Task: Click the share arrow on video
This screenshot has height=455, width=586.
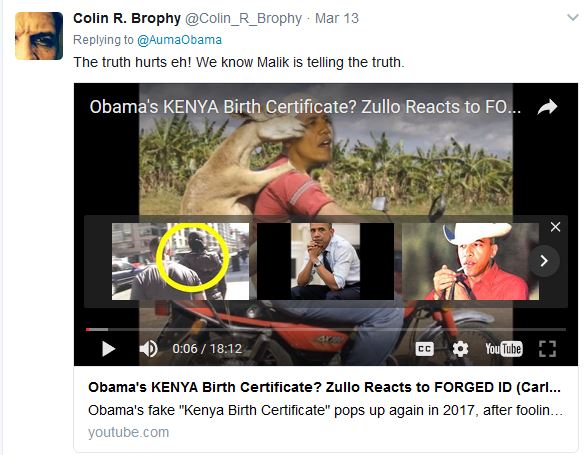Action: pyautogui.click(x=548, y=107)
